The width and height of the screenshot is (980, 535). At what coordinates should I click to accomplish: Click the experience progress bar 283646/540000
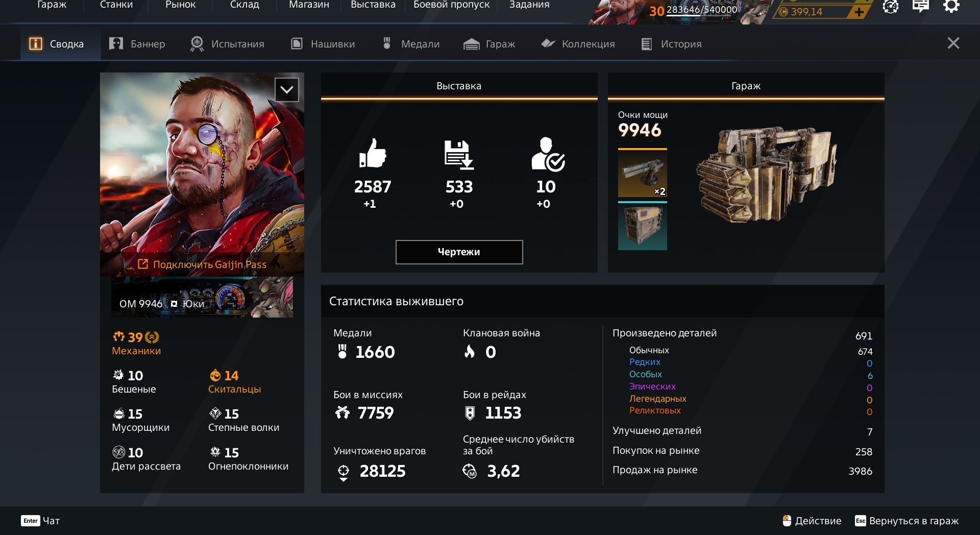click(702, 10)
